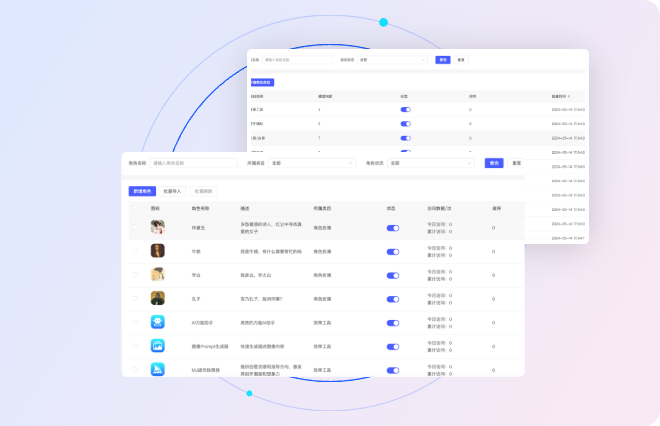
Task: Click the 批量导入 button
Action: coord(171,191)
